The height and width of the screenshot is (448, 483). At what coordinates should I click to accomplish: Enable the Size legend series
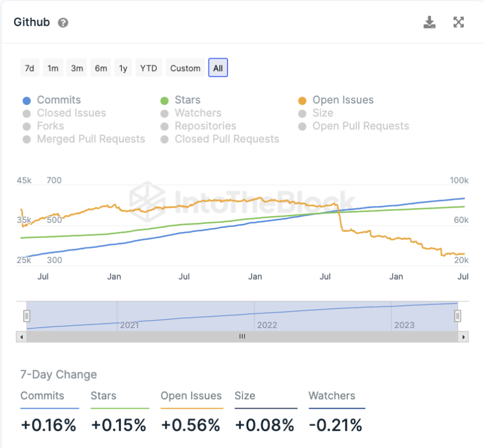click(x=316, y=113)
